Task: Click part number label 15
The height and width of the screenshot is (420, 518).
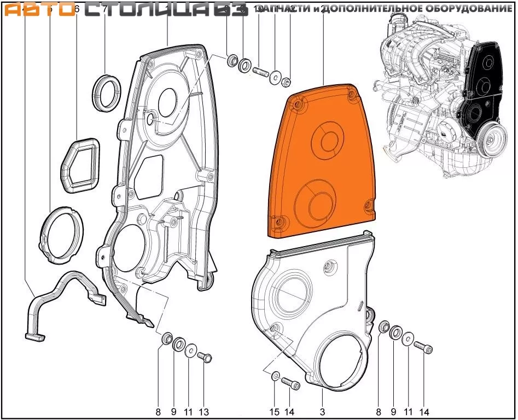Action: (274, 412)
